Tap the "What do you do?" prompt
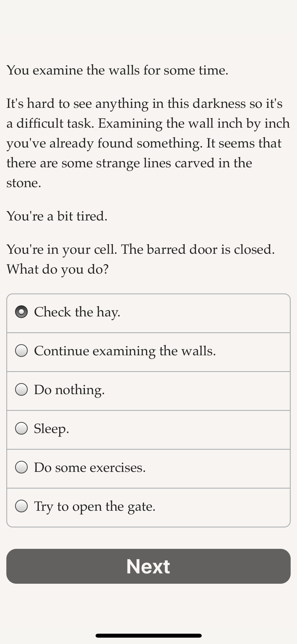 58,269
